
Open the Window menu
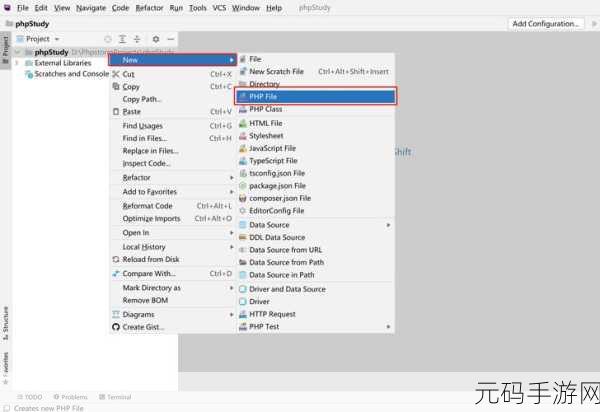pyautogui.click(x=246, y=8)
